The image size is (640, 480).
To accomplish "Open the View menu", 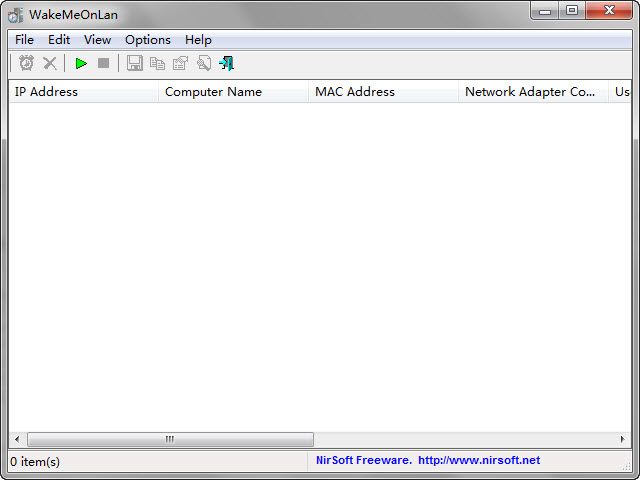I will pyautogui.click(x=98, y=40).
